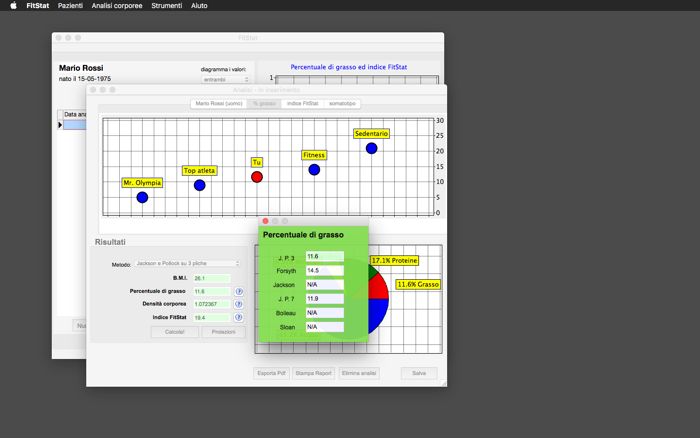
Task: Click the Forsyth value field
Action: (x=325, y=271)
